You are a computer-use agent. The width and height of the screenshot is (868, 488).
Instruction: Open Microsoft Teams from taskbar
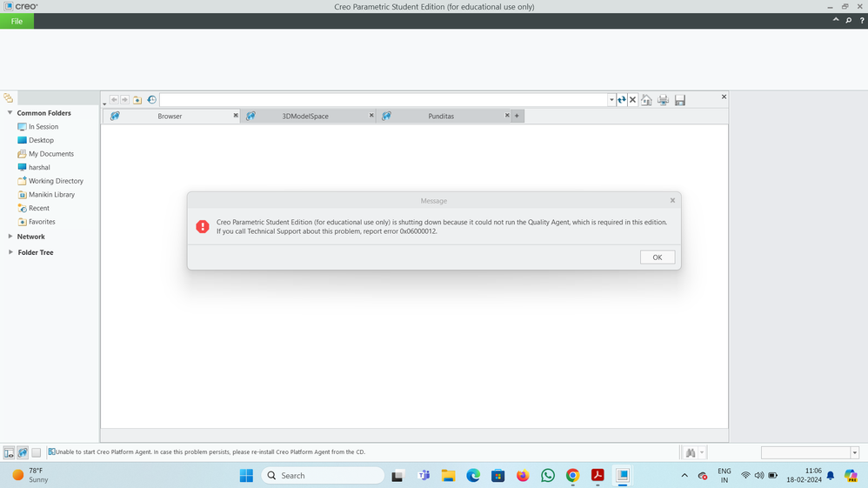click(424, 475)
